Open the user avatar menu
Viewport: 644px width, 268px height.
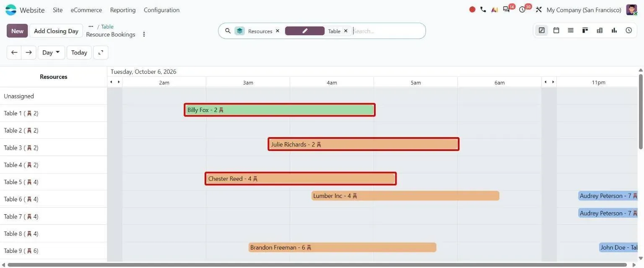(631, 10)
